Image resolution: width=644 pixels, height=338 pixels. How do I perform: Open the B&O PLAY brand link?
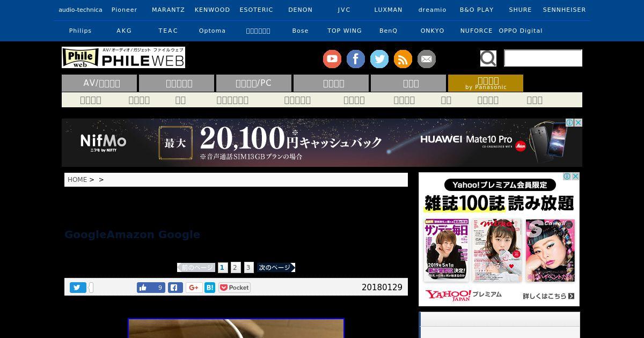pos(477,10)
